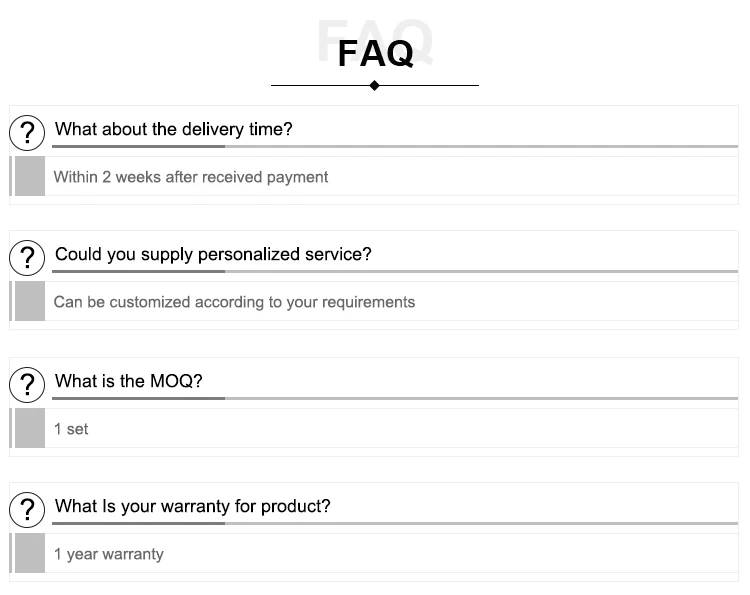Click the gray square next to "1 year warranty"
Viewport: 750px width, 595px height.
tap(30, 554)
